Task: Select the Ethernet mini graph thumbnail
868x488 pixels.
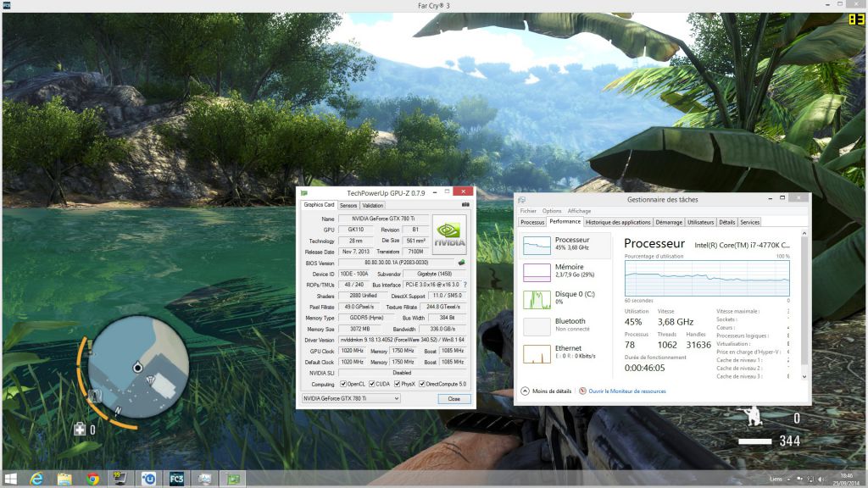Action: [537, 353]
